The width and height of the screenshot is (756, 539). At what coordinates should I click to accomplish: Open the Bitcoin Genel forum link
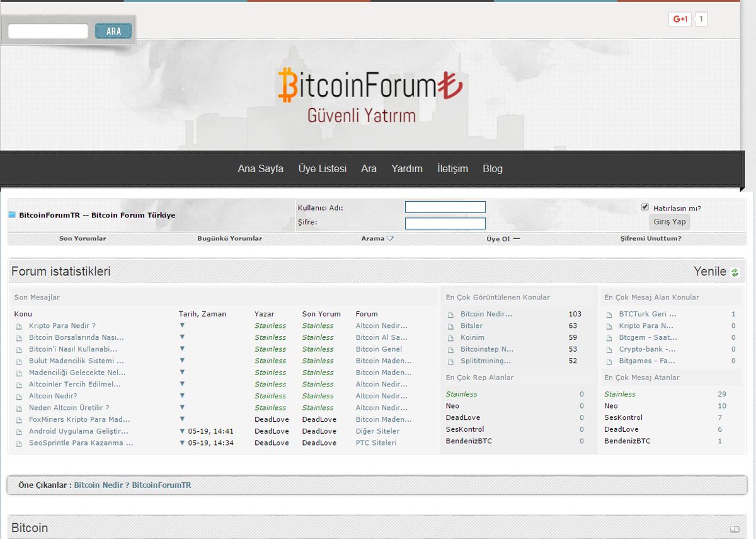[x=379, y=349]
